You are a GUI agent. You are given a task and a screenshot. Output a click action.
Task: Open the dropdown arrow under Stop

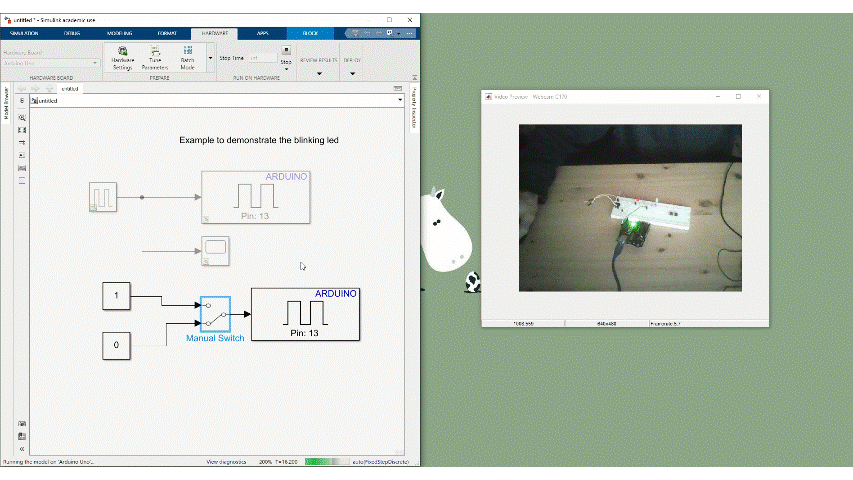pos(286,70)
